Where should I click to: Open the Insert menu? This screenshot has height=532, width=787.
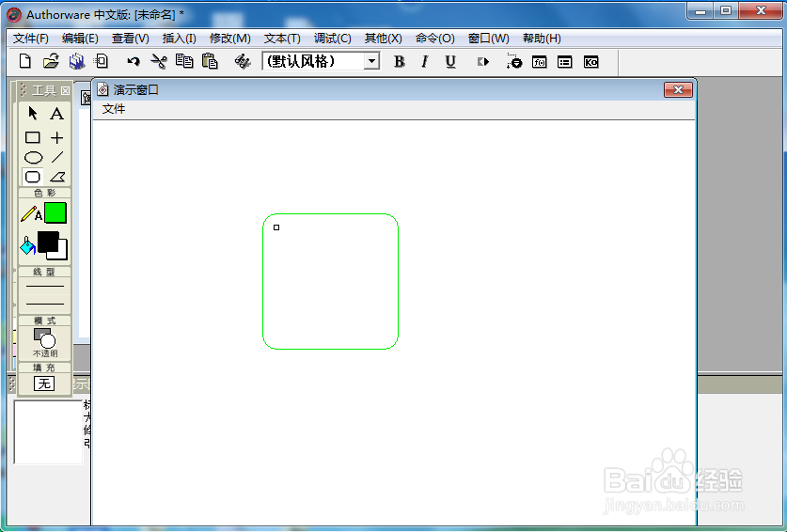point(180,39)
